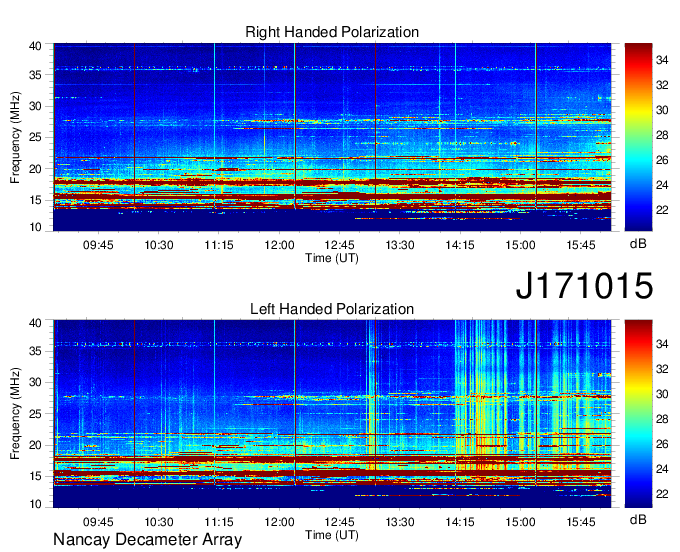
Task: Click the 10:30 time tick under Right Handed plot
Action: (x=159, y=245)
